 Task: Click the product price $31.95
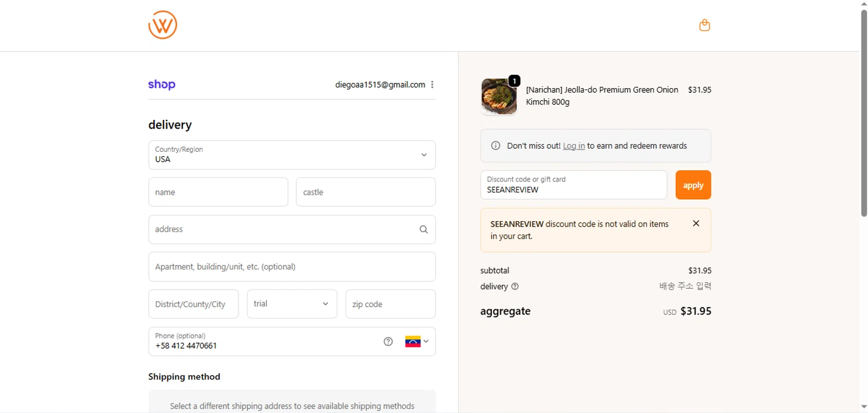(x=700, y=90)
